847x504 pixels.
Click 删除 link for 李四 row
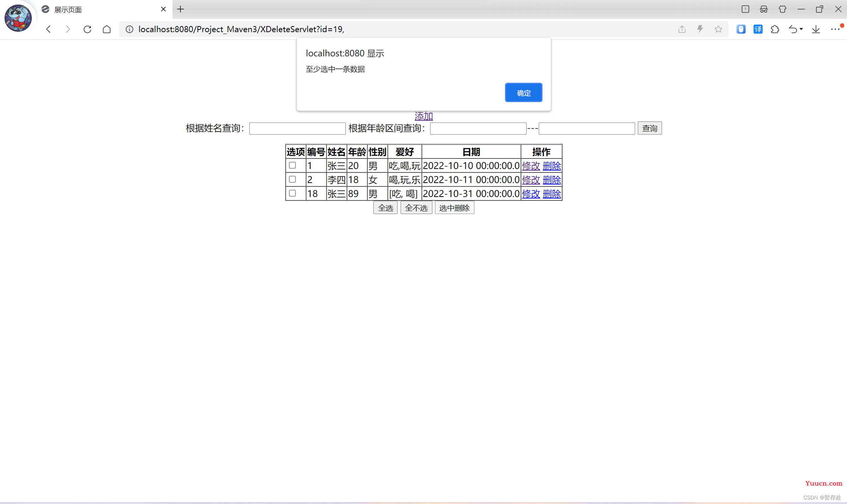552,180
